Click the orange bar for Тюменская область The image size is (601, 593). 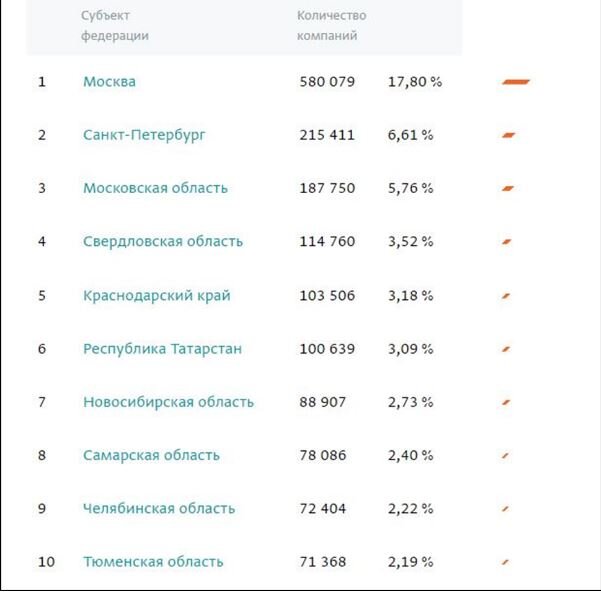point(506,562)
